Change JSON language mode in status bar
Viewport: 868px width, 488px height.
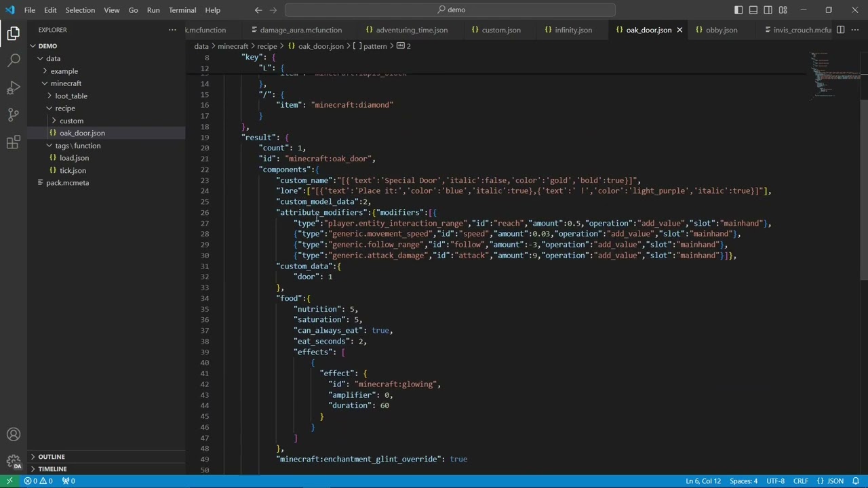830,481
